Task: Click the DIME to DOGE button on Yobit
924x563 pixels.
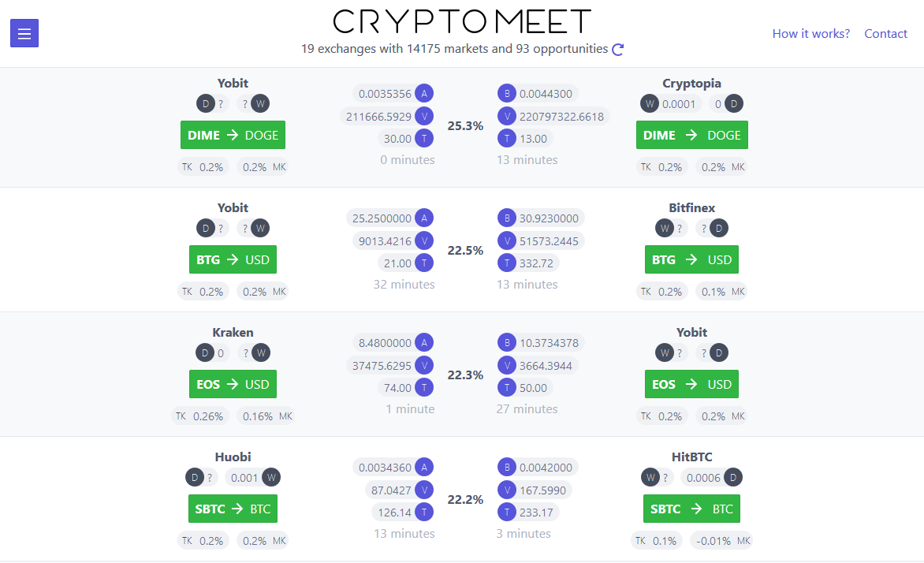Action: [233, 135]
